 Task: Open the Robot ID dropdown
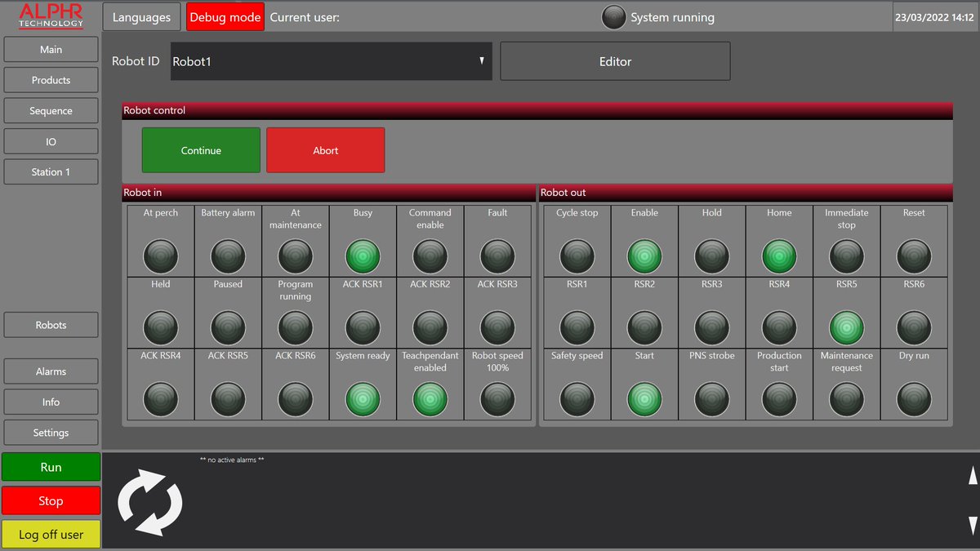pyautogui.click(x=331, y=61)
